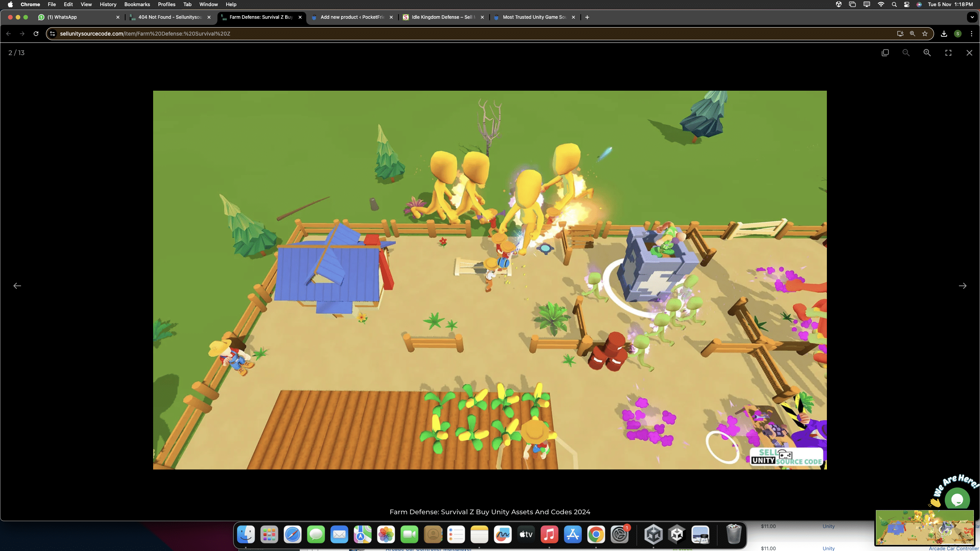Image resolution: width=980 pixels, height=551 pixels.
Task: Open Trash from the Dock
Action: [x=733, y=535]
